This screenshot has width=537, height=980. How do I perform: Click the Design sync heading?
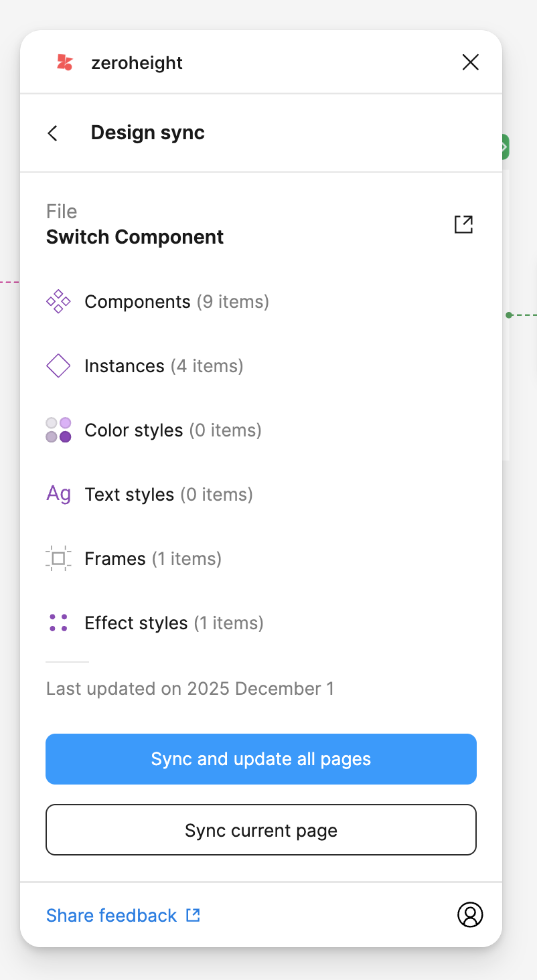pos(147,133)
